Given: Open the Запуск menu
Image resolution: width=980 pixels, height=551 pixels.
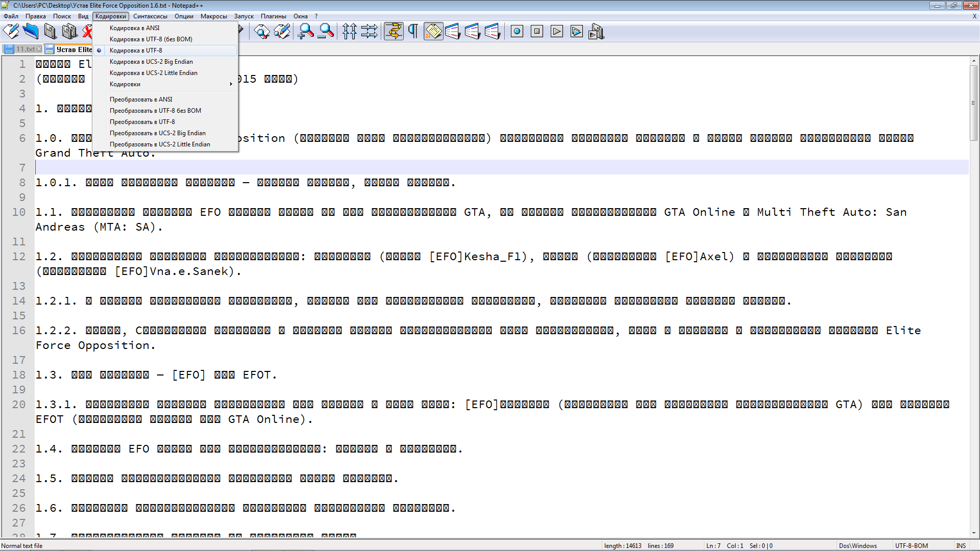Looking at the screenshot, I should [x=244, y=16].
